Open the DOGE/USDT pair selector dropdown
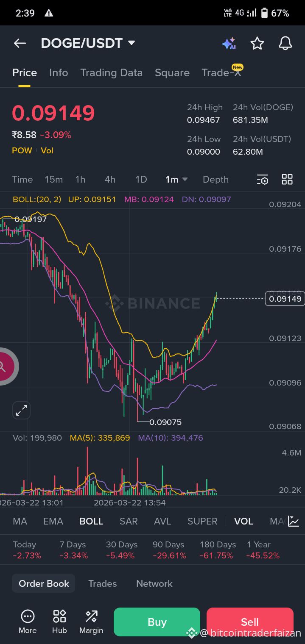This screenshot has height=644, width=305. click(x=88, y=43)
